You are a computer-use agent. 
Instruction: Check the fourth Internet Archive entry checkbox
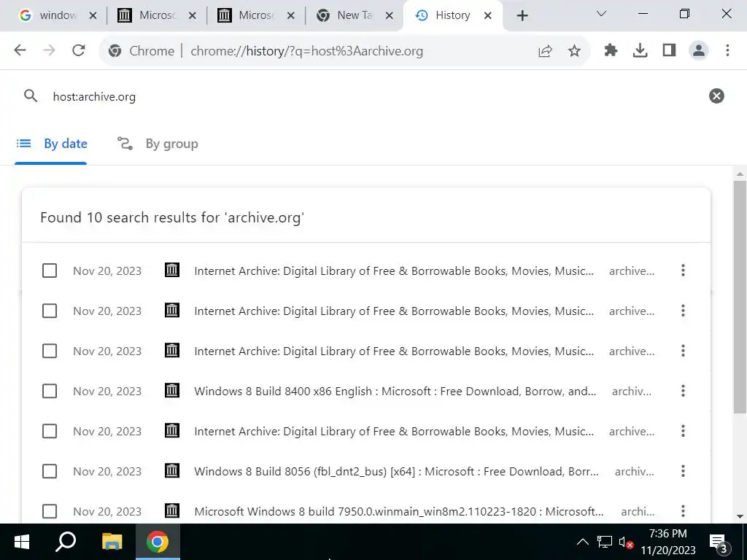[x=50, y=431]
